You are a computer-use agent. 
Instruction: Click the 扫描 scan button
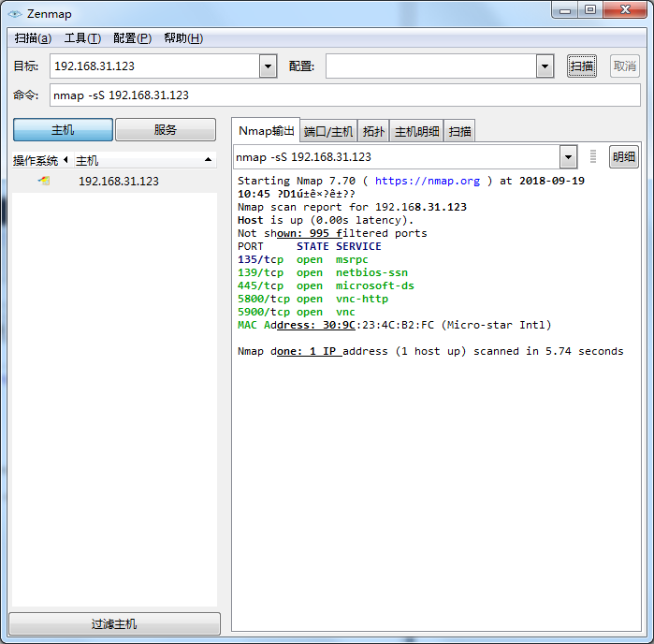(x=582, y=66)
